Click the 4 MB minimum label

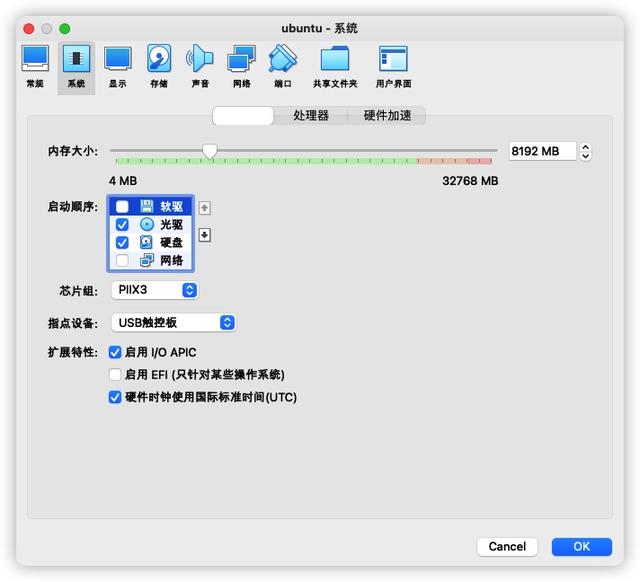pos(123,181)
